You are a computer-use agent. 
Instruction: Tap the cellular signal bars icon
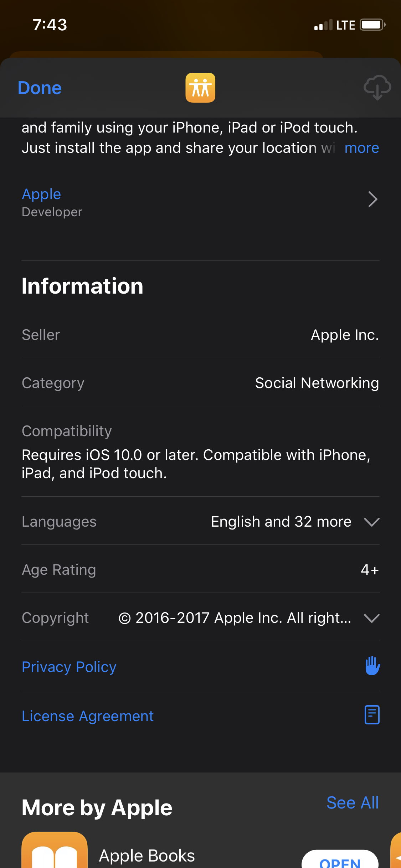coord(323,25)
